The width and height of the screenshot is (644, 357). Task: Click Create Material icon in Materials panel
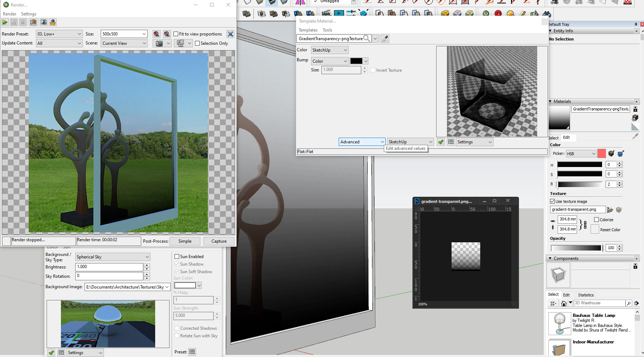635,118
